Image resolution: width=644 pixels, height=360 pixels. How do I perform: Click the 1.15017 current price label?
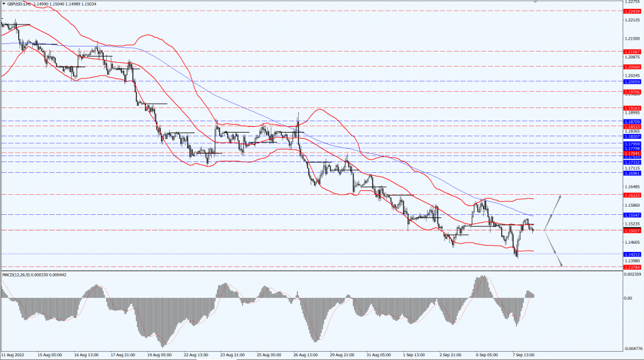tap(632, 231)
